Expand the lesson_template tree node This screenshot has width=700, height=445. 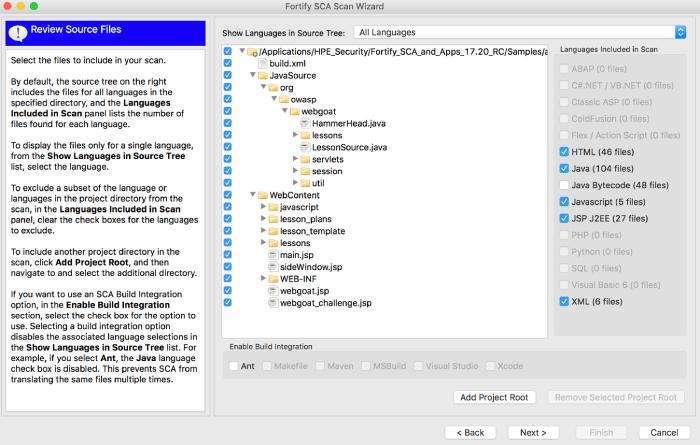[263, 230]
